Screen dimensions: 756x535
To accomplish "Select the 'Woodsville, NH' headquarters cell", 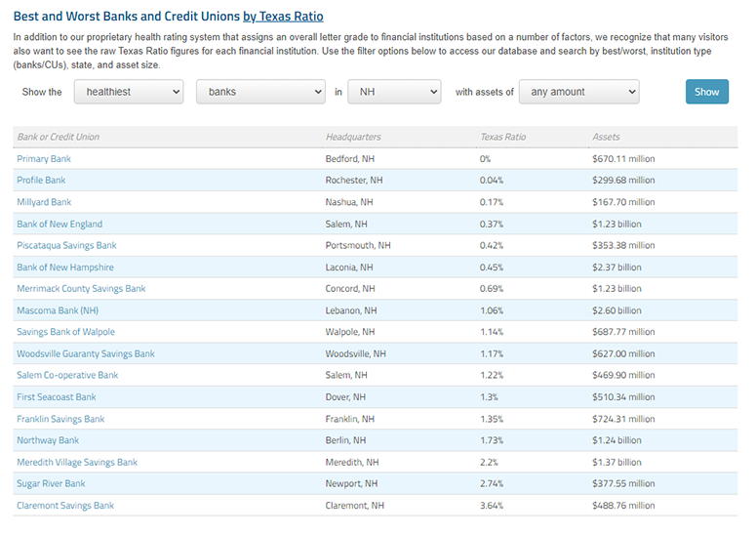I will 355,353.
